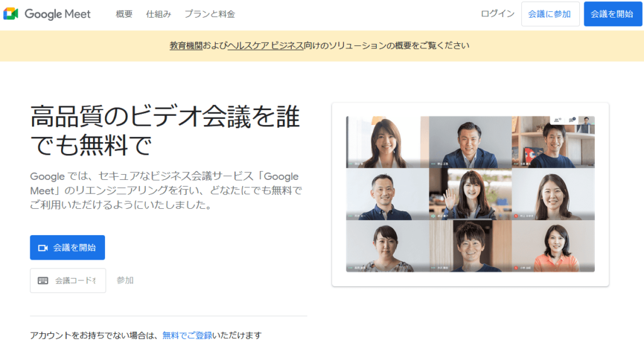The width and height of the screenshot is (644, 354).
Task: Click the chat icon in meeting preview
Action: click(x=572, y=120)
